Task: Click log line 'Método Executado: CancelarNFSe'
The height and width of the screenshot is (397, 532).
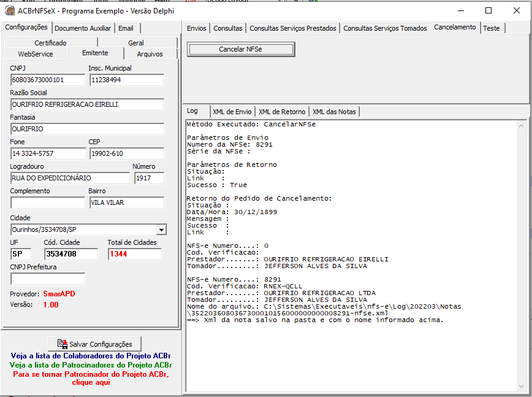Action: coord(251,125)
